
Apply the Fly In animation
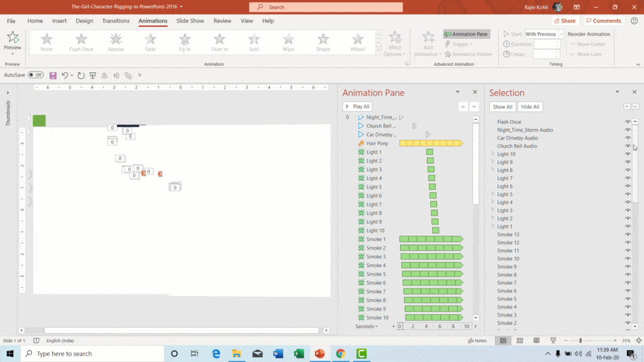pyautogui.click(x=184, y=41)
